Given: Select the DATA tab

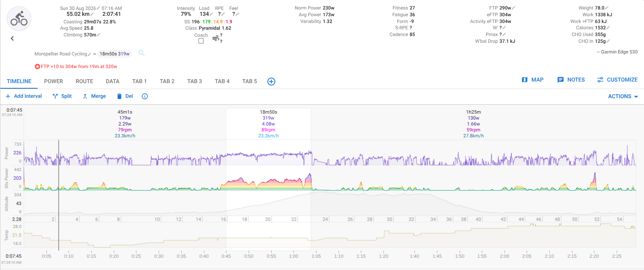Looking at the screenshot, I should point(113,81).
